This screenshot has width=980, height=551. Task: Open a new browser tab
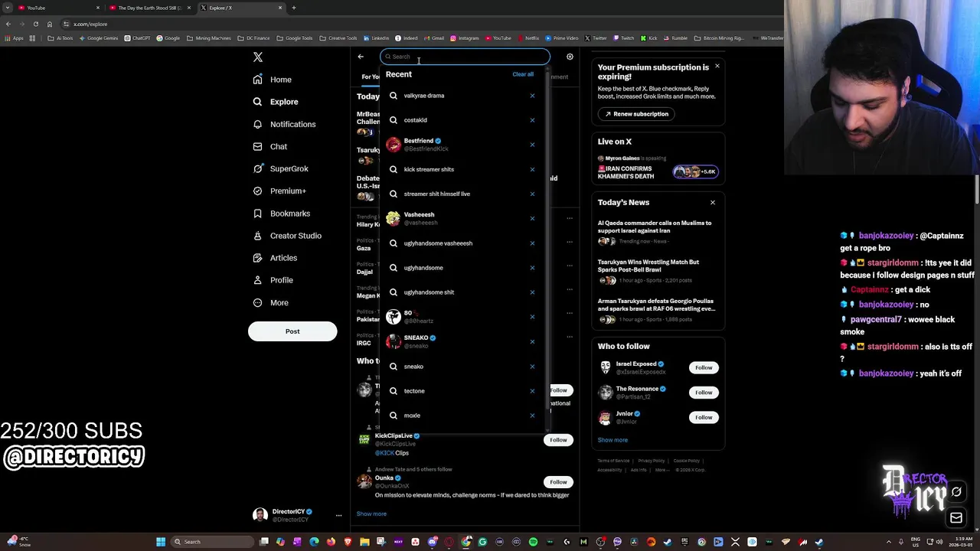[294, 8]
